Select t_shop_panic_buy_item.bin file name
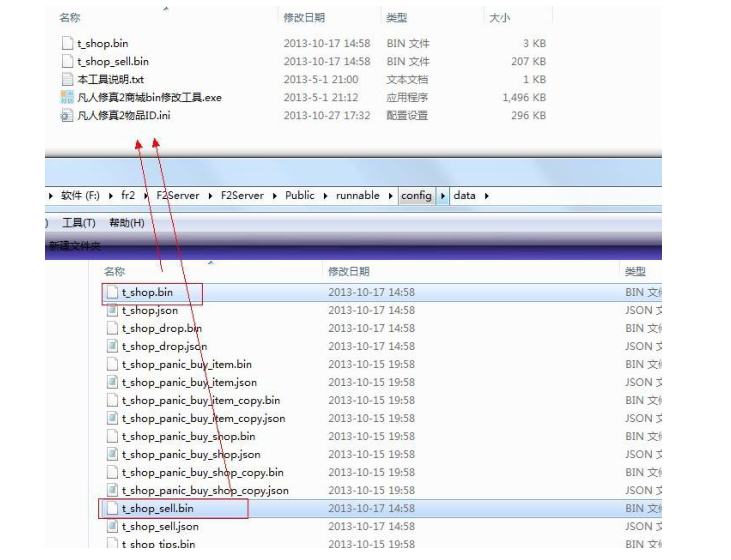 tap(186, 364)
